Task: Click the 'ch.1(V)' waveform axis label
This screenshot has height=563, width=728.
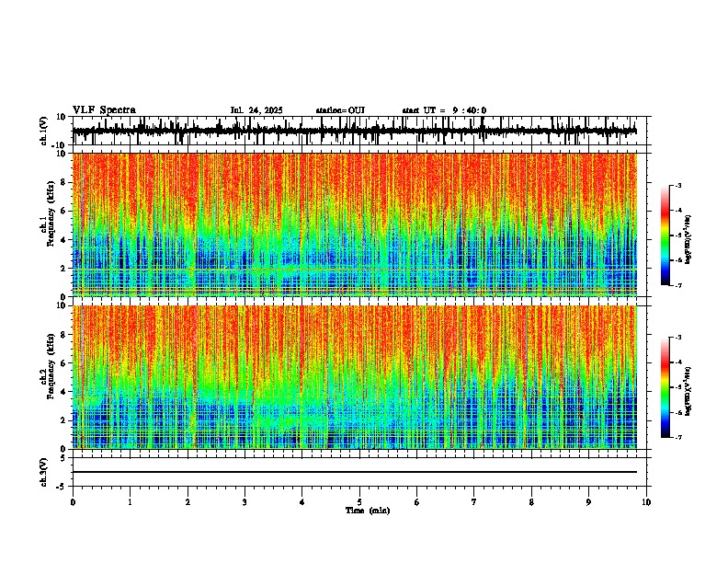Action: (44, 131)
